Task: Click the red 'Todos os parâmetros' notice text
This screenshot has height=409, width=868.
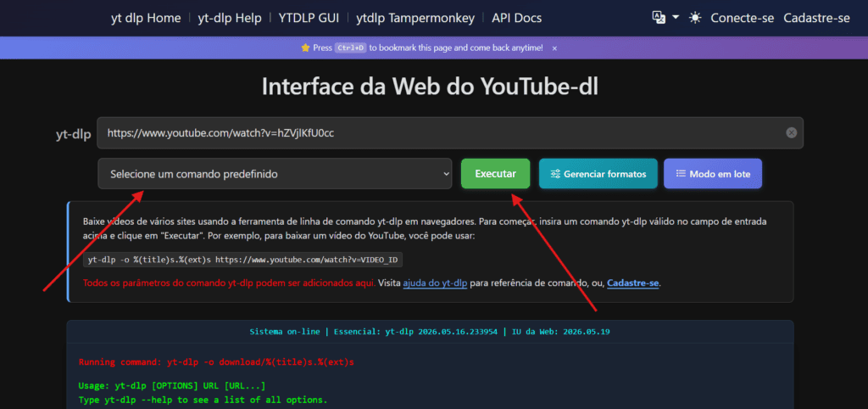Action: [x=229, y=283]
